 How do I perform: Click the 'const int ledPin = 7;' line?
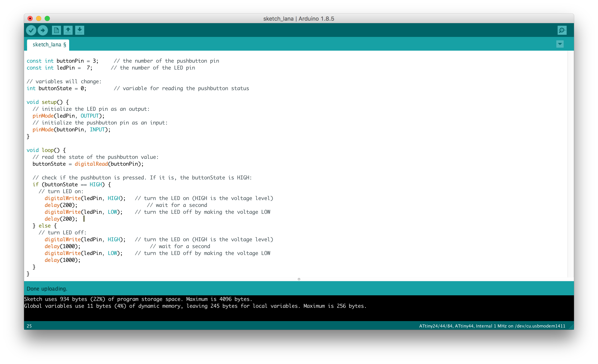point(59,68)
